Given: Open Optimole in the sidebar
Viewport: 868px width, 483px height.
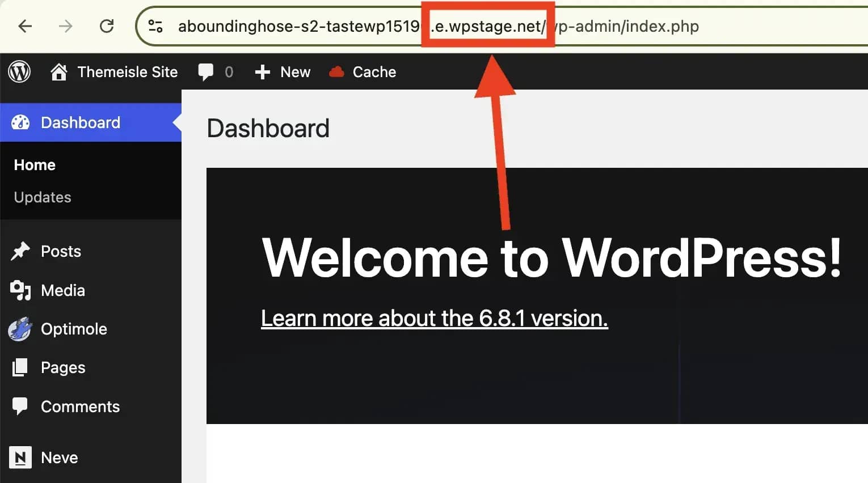Looking at the screenshot, I should pos(74,329).
